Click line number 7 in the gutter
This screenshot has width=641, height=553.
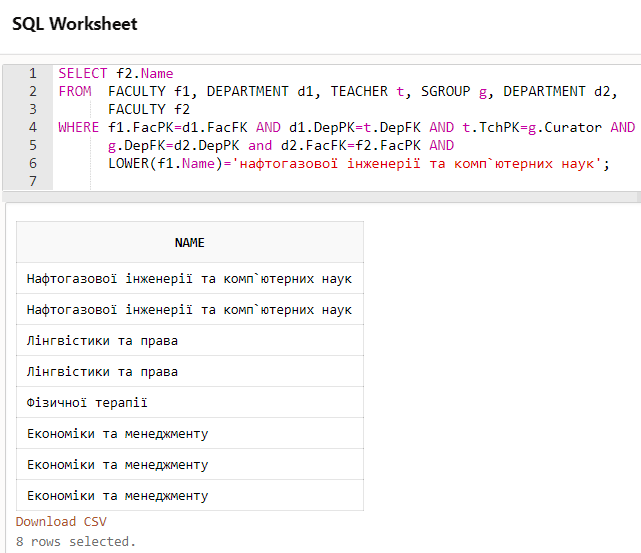point(33,181)
